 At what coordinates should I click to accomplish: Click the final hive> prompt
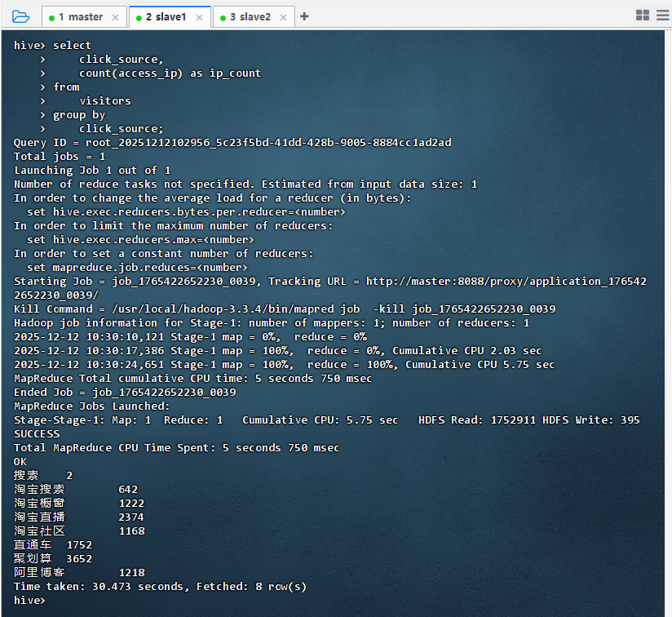(29, 601)
